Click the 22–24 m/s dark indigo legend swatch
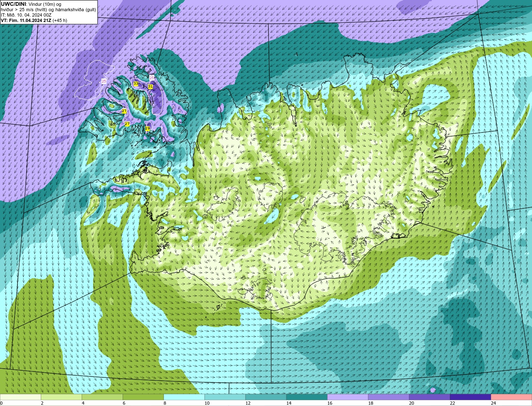Viewport: 532px width, 406px height. pos(470,397)
